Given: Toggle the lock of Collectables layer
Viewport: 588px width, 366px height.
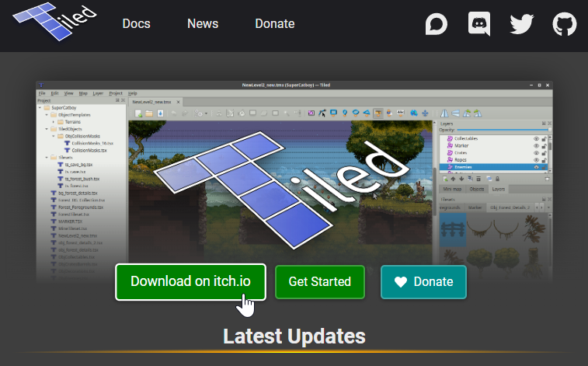Looking at the screenshot, I should coord(544,138).
